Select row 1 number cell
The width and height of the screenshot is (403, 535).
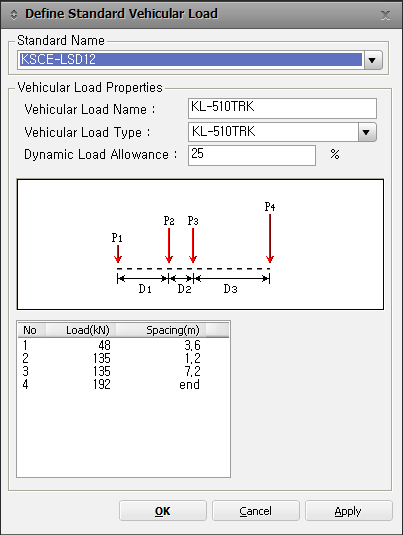click(x=25, y=345)
